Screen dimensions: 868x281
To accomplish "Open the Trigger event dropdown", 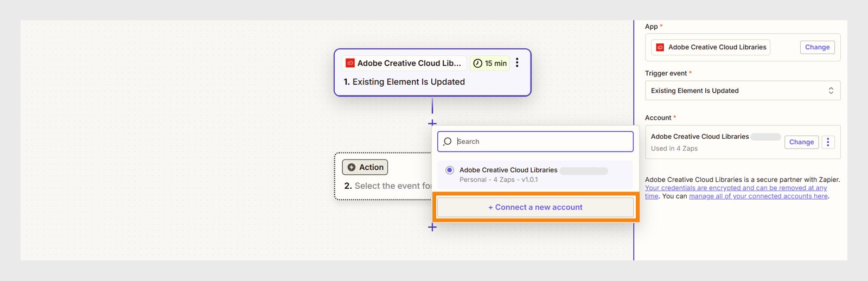I will tap(743, 91).
